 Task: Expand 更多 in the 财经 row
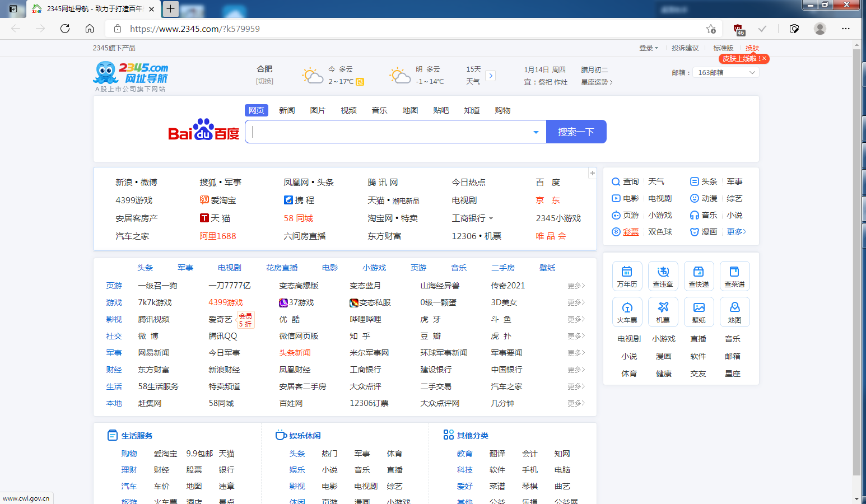coord(576,370)
